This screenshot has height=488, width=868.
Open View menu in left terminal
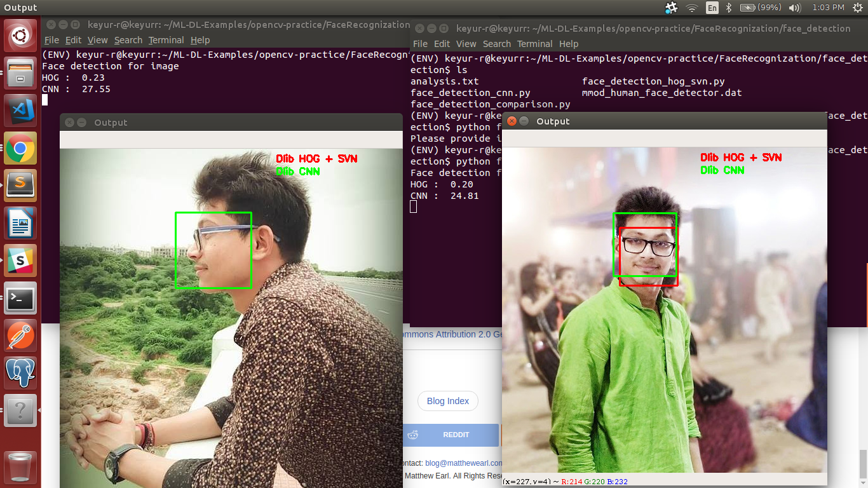coord(98,40)
